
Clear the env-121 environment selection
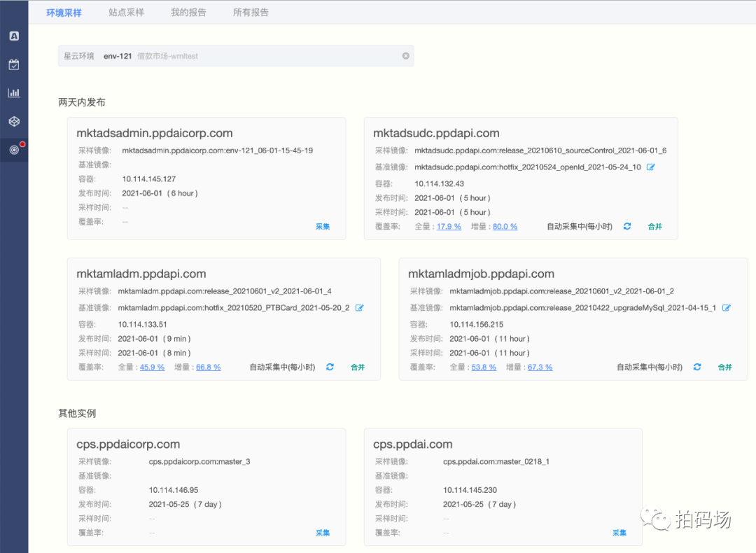coord(406,56)
